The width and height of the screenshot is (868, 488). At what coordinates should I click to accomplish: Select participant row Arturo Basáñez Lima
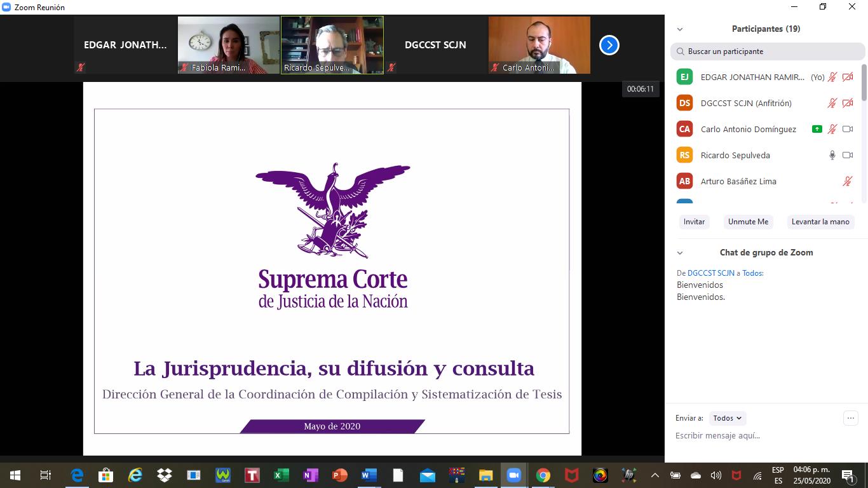coord(766,181)
